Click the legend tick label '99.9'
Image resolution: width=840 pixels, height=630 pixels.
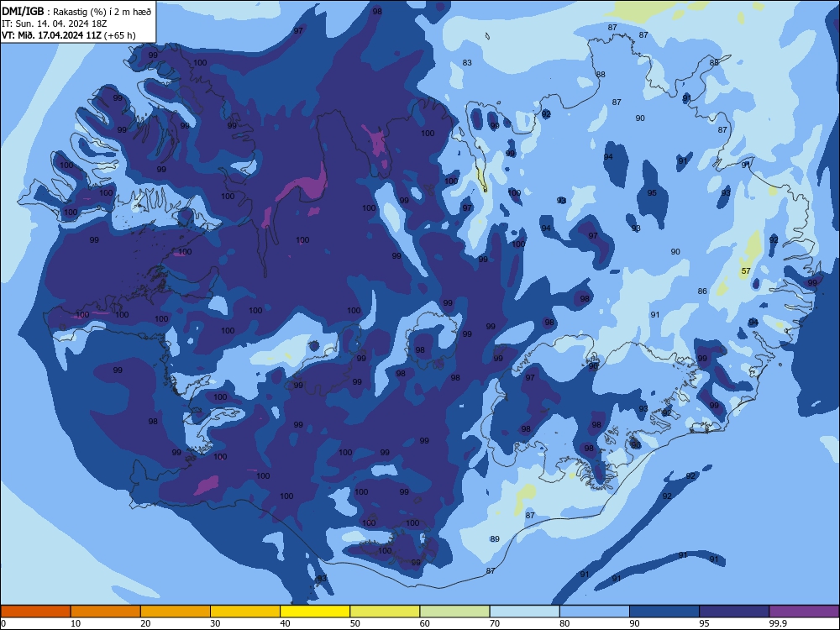pos(778,623)
